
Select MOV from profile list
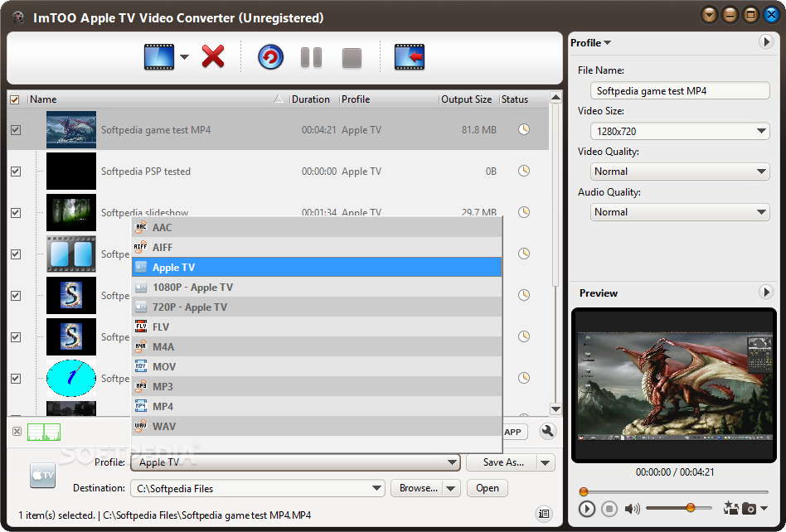click(x=317, y=367)
